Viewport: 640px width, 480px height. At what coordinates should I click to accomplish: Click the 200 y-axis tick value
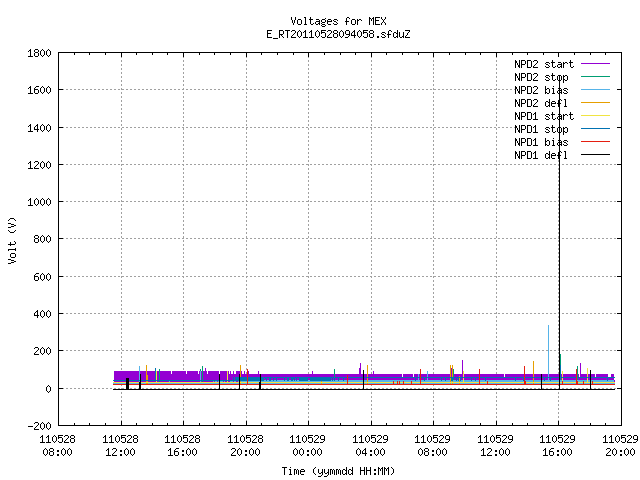pyautogui.click(x=42, y=351)
